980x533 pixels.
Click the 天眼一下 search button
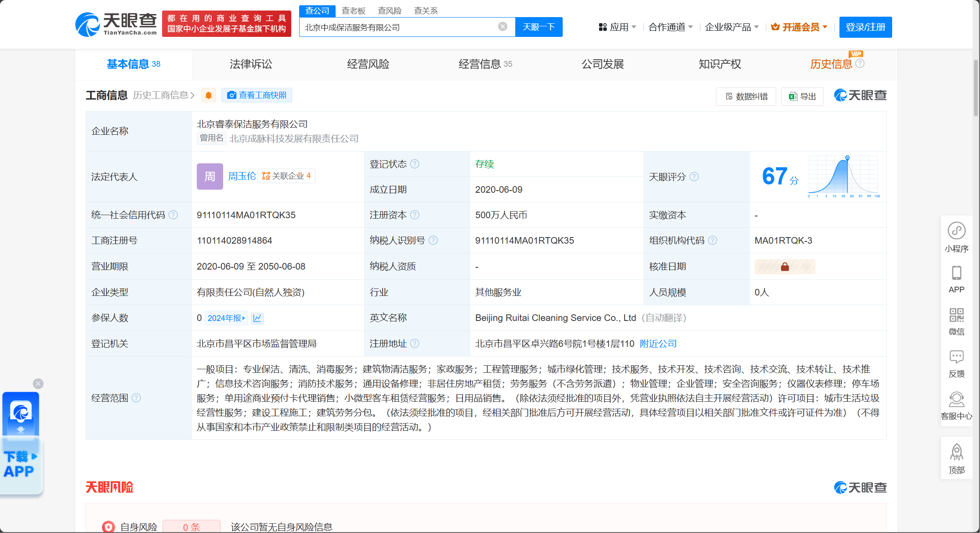[539, 27]
